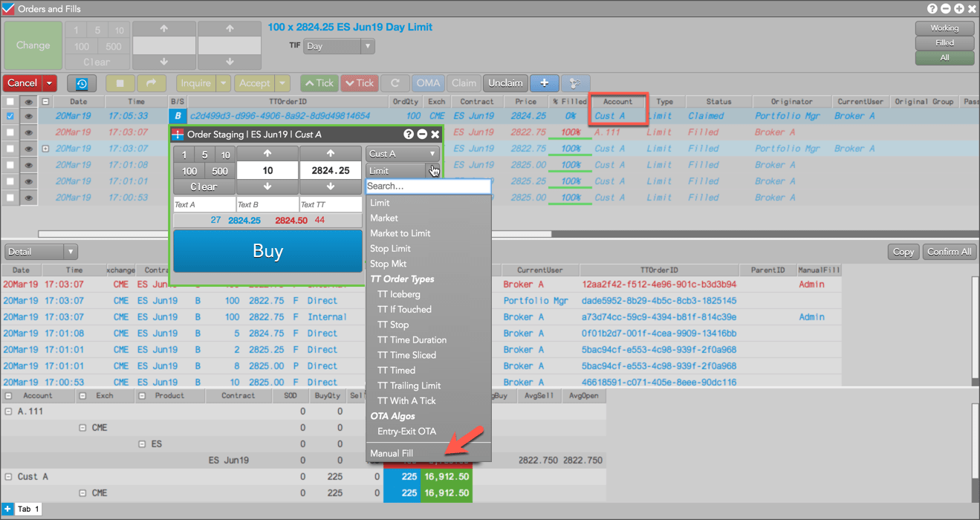Click 100% filled bar in 17:01:08 row

tap(571, 165)
